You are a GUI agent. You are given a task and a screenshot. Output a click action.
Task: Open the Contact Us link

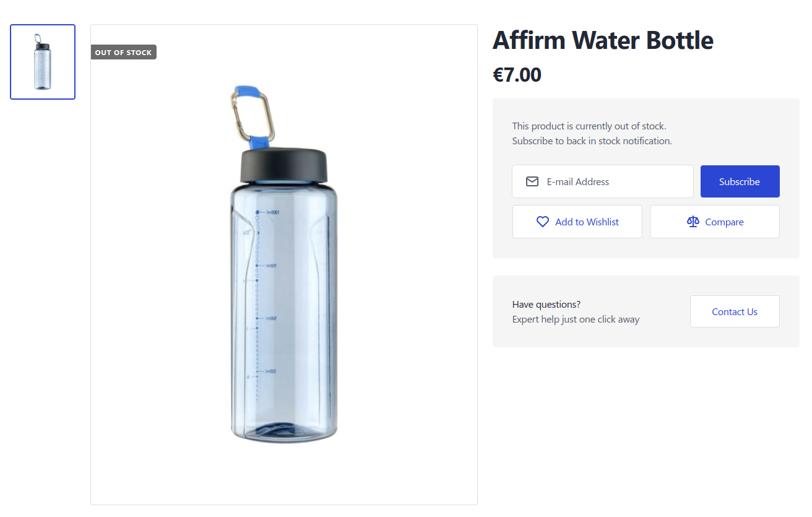click(x=734, y=311)
